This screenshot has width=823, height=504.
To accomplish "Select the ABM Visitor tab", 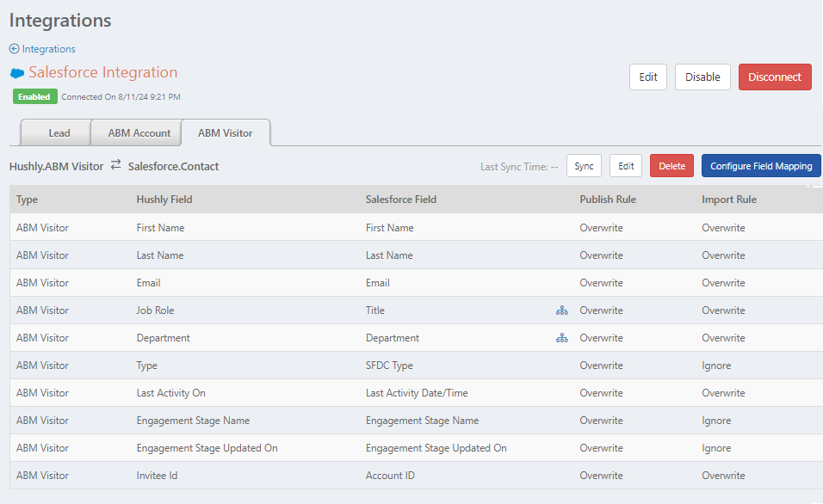I will coord(226,132).
